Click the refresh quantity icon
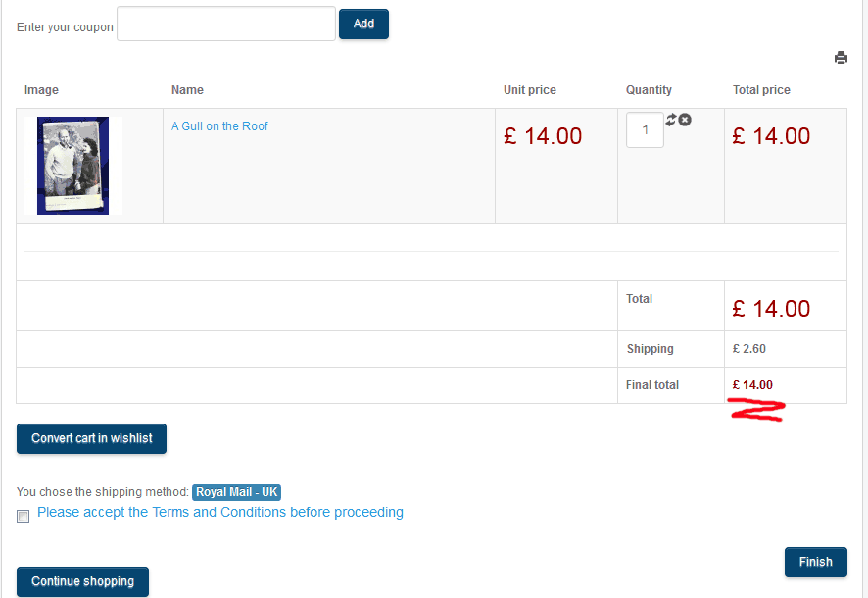The width and height of the screenshot is (868, 598). point(671,120)
